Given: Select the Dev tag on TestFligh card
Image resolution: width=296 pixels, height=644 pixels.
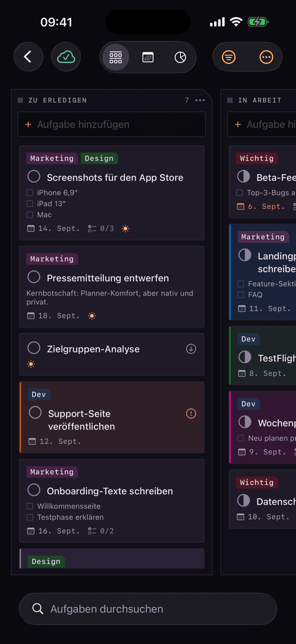Looking at the screenshot, I should pyautogui.click(x=249, y=339).
